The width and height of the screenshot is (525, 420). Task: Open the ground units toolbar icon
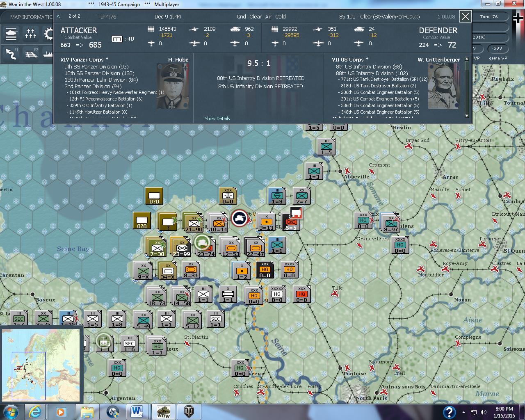11,34
